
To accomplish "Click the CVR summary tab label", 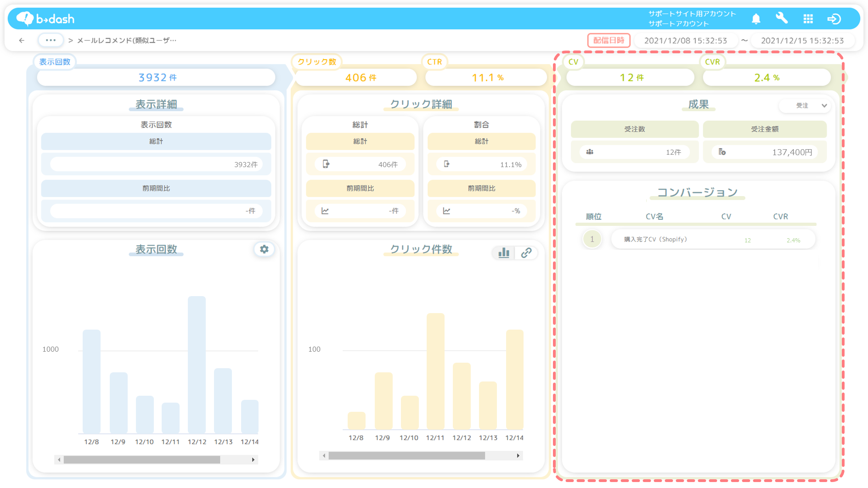I will coord(712,62).
